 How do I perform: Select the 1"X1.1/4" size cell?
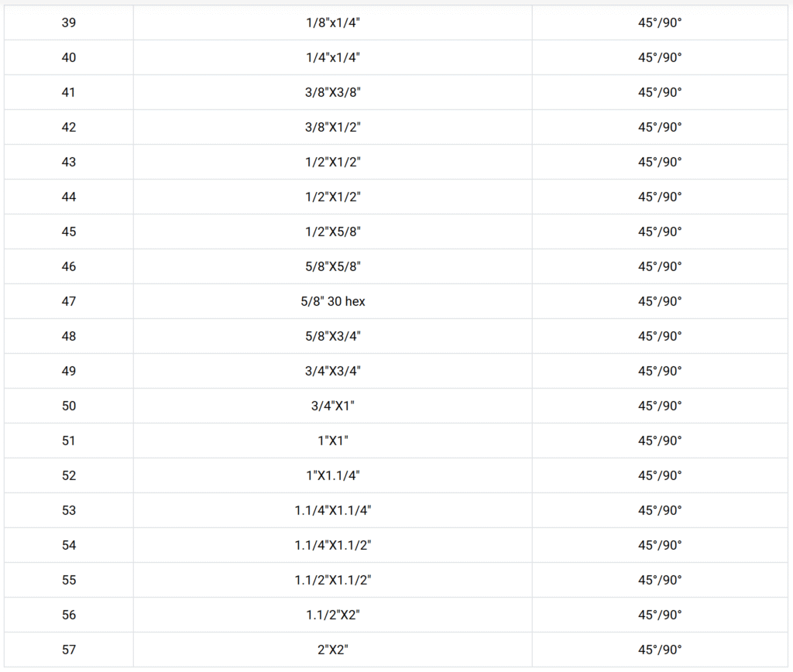333,475
